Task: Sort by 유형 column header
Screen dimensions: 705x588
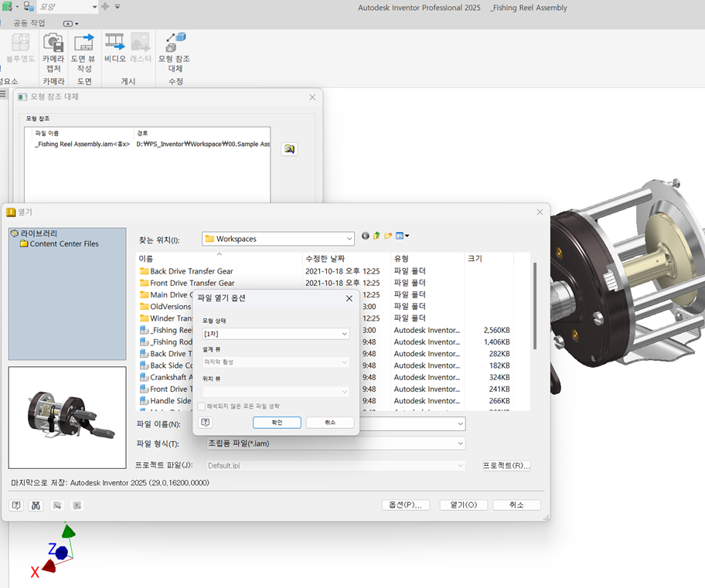Action: point(427,259)
